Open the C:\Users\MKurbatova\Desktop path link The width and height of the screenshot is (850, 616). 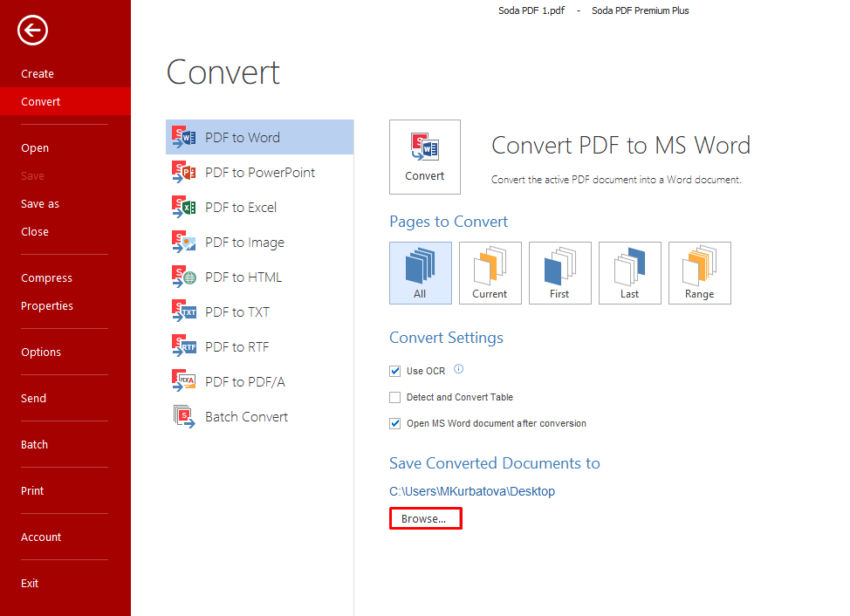pyautogui.click(x=472, y=491)
